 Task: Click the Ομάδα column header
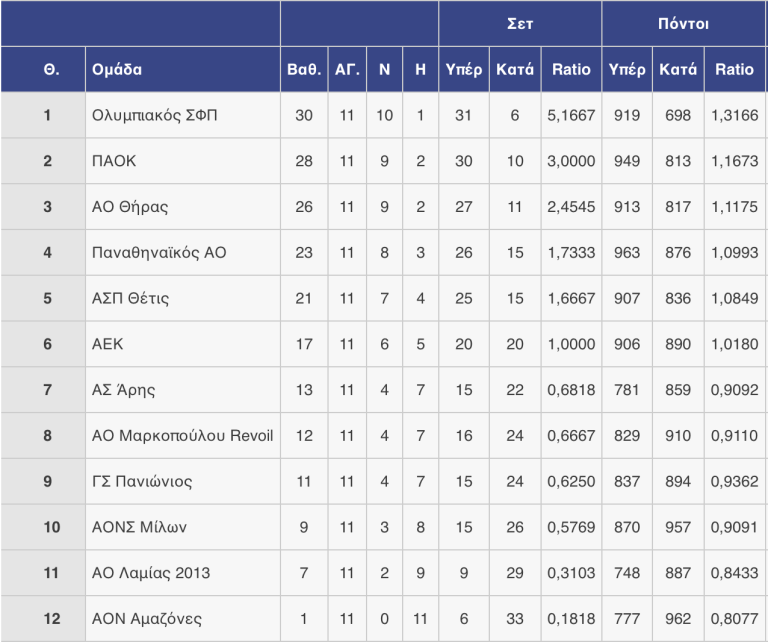(117, 70)
